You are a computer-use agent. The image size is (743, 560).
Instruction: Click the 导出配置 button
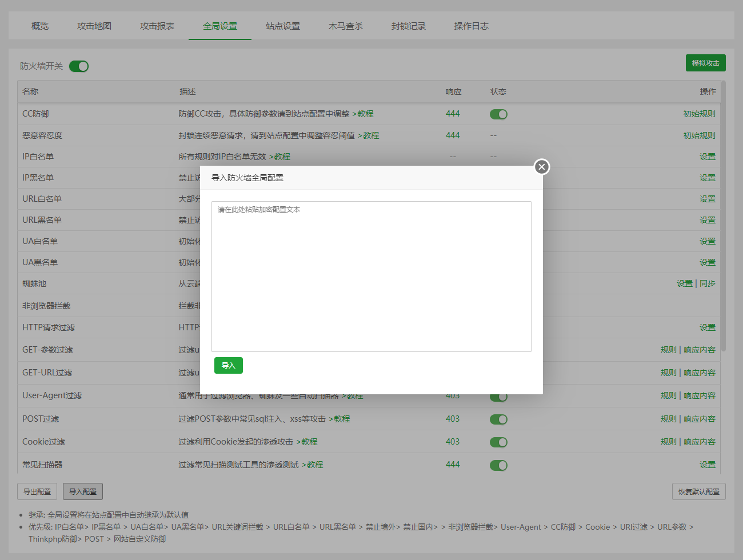point(37,491)
